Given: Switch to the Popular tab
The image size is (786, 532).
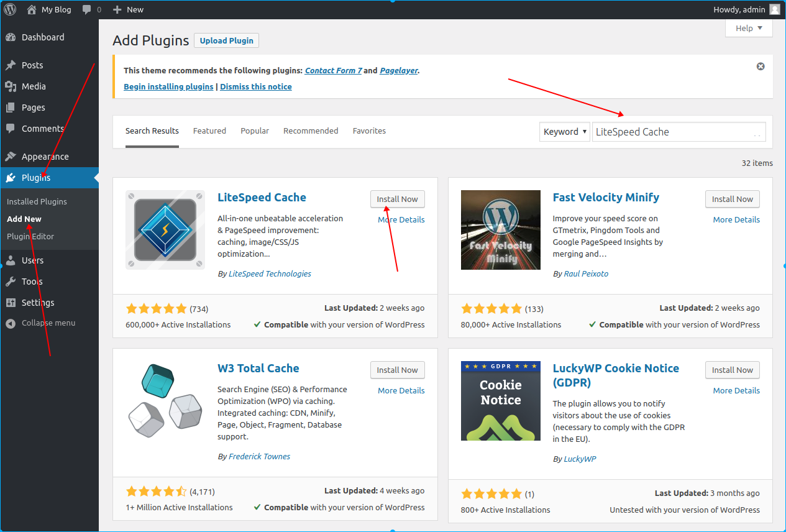Looking at the screenshot, I should 255,131.
